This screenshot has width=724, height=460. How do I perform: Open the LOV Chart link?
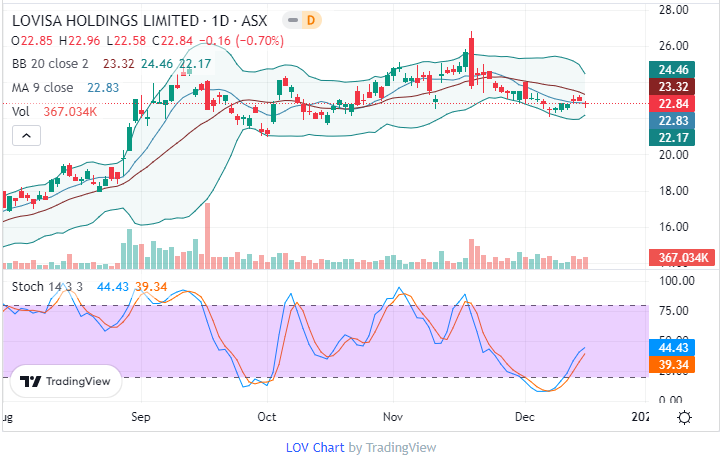pyautogui.click(x=315, y=447)
